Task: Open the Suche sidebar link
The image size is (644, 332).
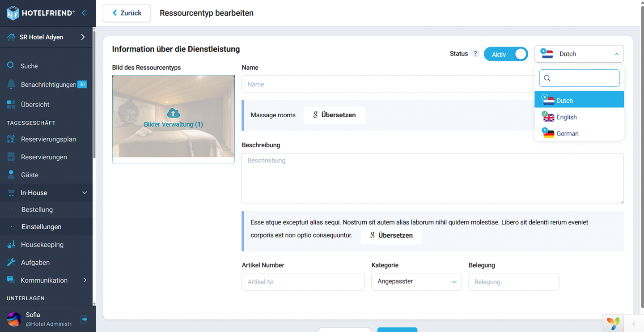Action: [x=29, y=66]
